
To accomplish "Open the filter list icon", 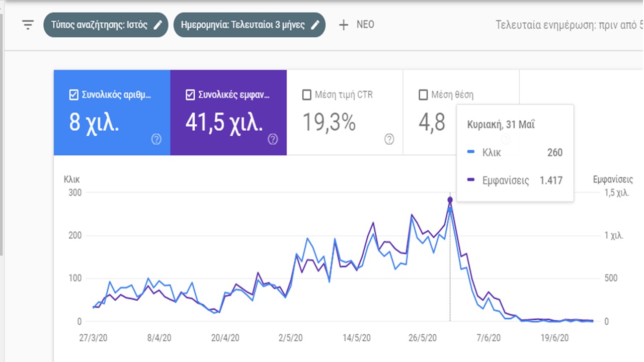I will pyautogui.click(x=28, y=25).
